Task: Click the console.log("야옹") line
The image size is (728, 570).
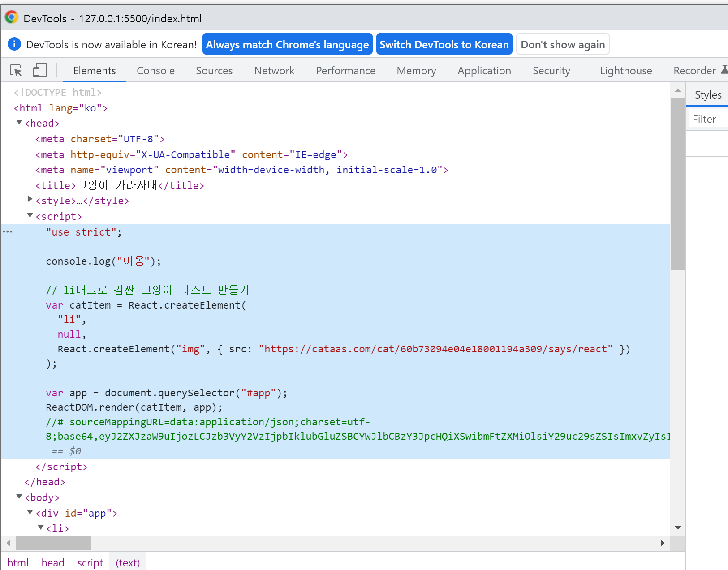Action: coord(103,261)
